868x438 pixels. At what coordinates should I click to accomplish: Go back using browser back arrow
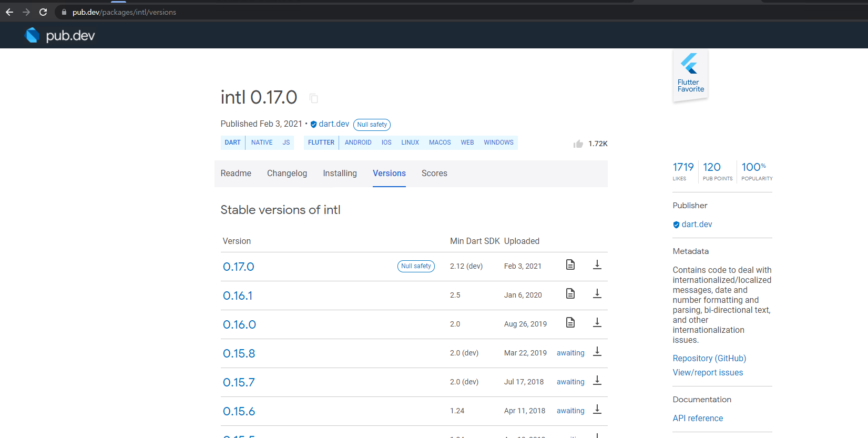coord(9,12)
